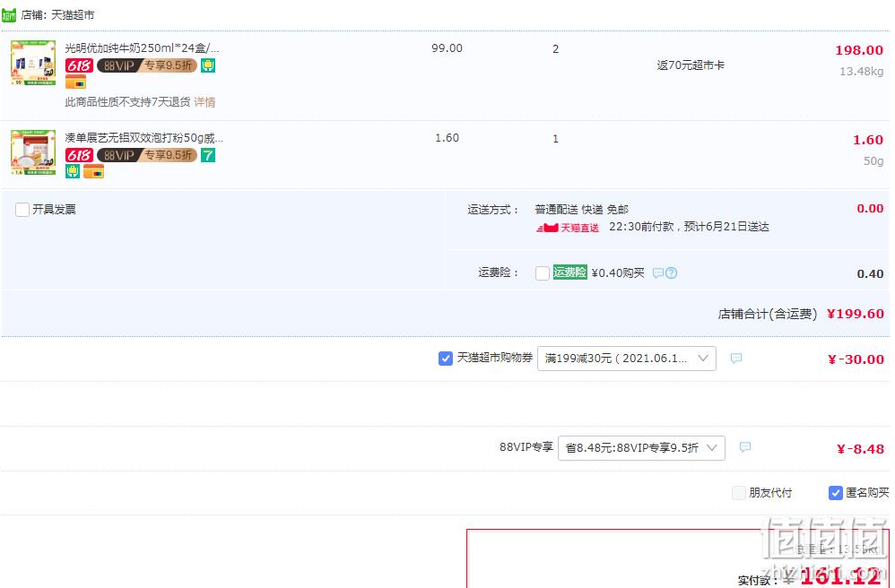
Task: Click the green badge icon below baking powder's 618 tag
Action: pos(73,171)
